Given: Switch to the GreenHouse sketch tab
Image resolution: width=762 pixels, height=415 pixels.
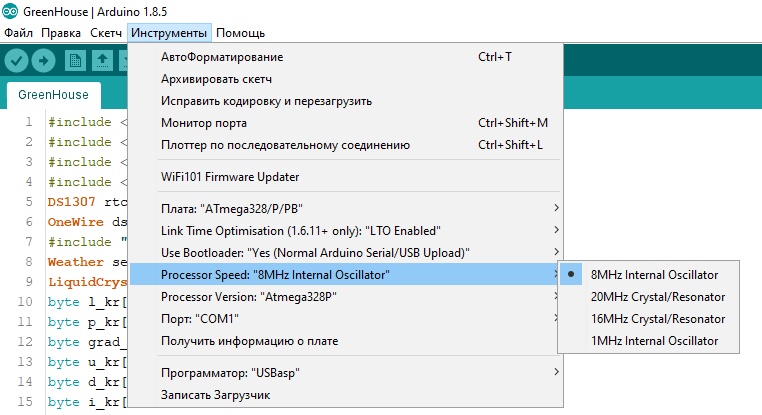Looking at the screenshot, I should [53, 95].
